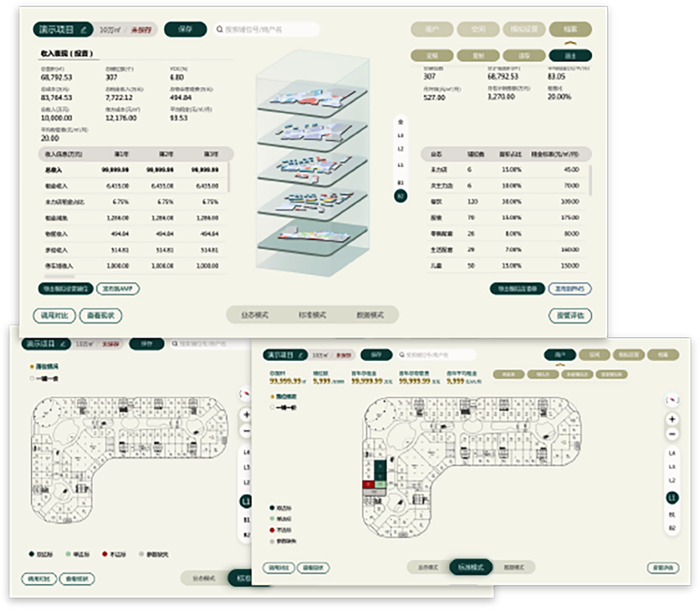
Task: Click the plus zoom icon in the back-left floor plan window
Action: [247, 415]
